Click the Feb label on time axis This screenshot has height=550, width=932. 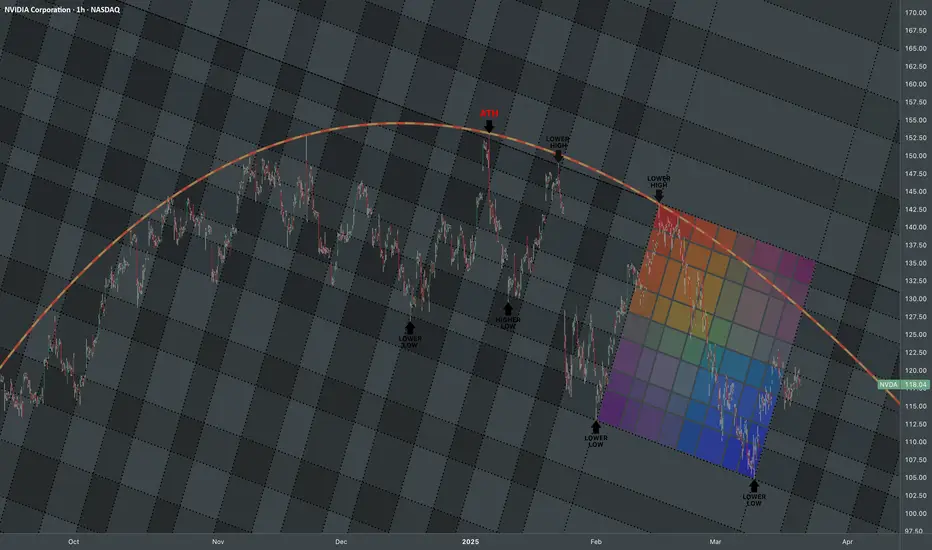point(596,542)
